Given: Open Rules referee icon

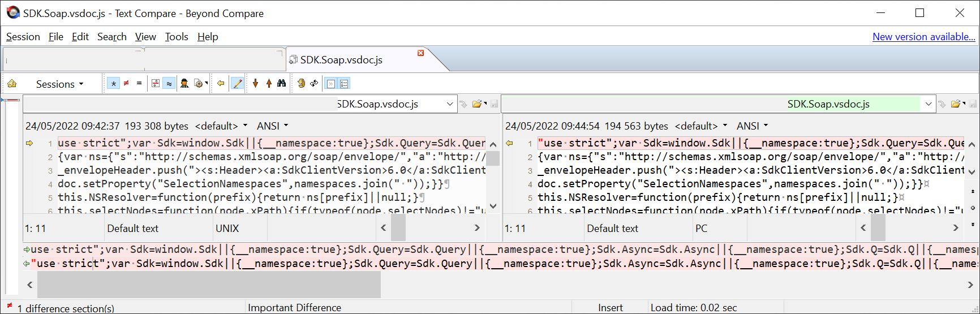Looking at the screenshot, I should click(x=184, y=84).
